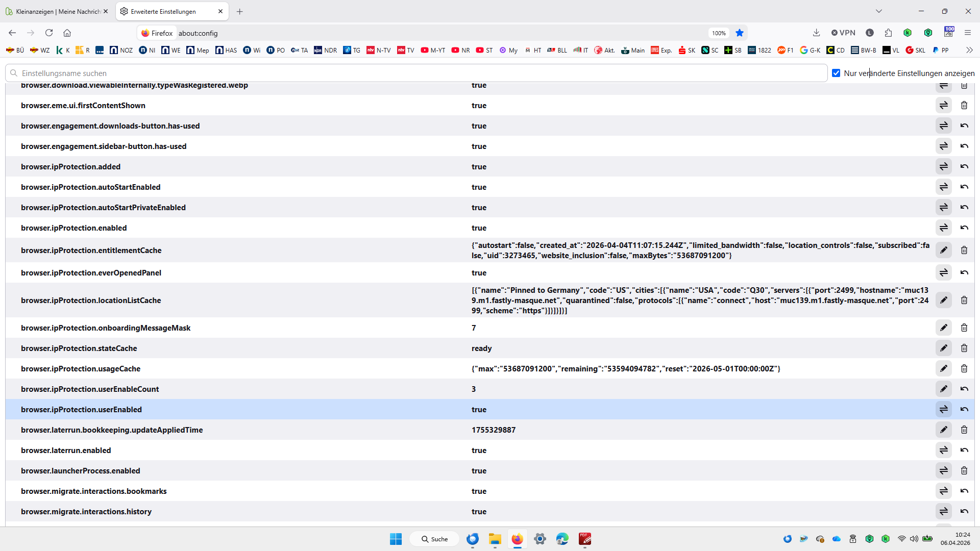This screenshot has height=551, width=980.
Task: Show more bookmarks overflow chevron
Action: [x=969, y=50]
